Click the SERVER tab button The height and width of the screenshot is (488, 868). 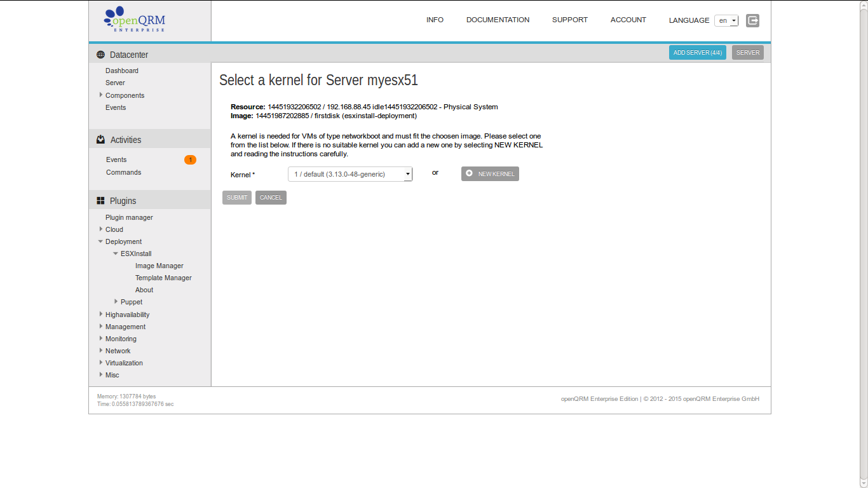[748, 53]
